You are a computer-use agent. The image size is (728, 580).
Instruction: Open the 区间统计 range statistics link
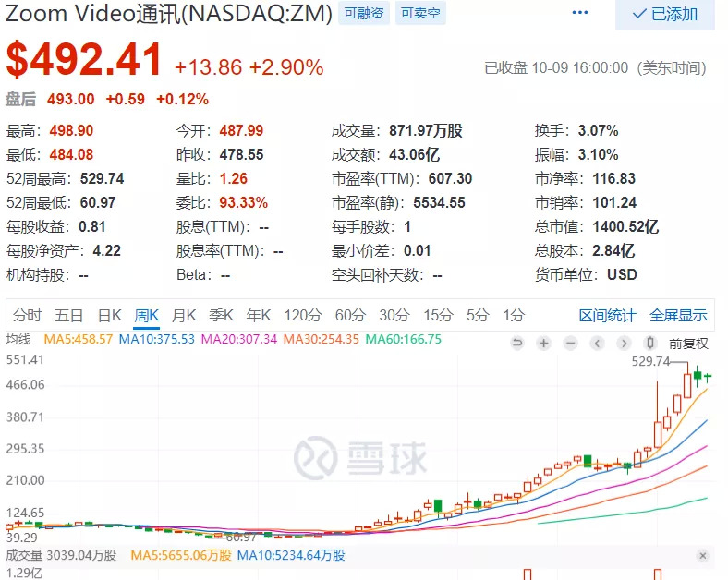[607, 316]
